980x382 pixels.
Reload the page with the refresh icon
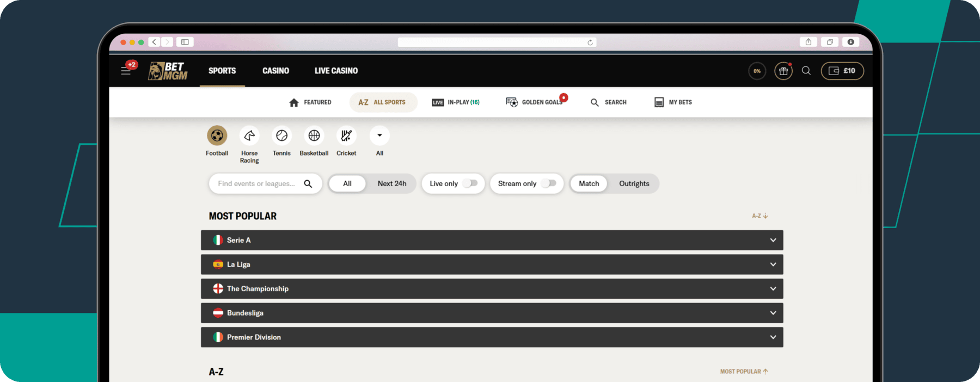590,42
